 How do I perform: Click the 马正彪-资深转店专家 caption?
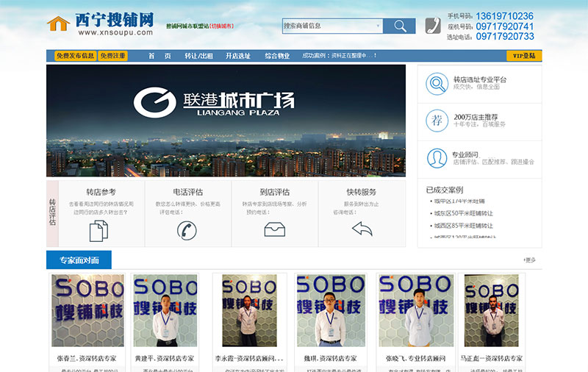coord(491,359)
